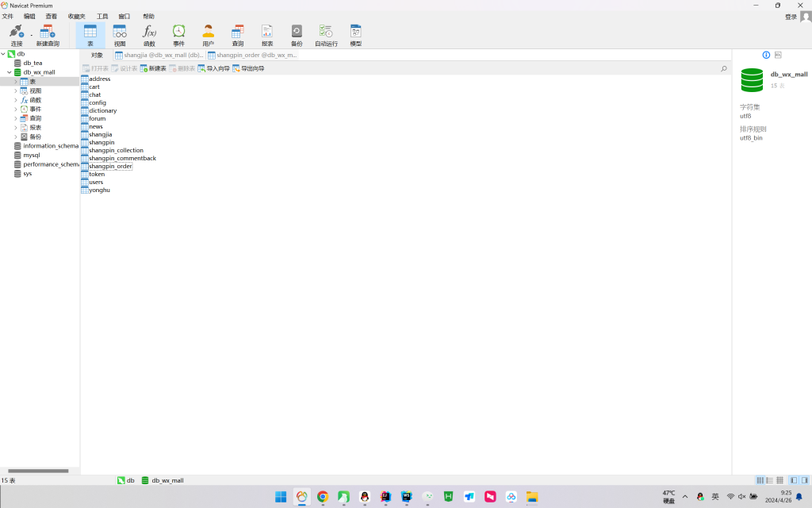Open the 模型 (Model) toolbar icon
The image size is (812, 508).
(x=355, y=34)
